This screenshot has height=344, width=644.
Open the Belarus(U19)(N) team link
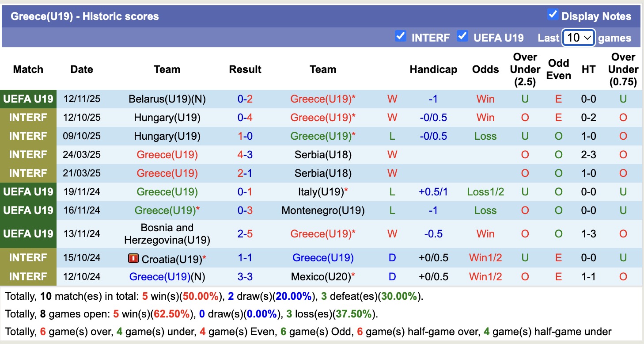point(167,99)
